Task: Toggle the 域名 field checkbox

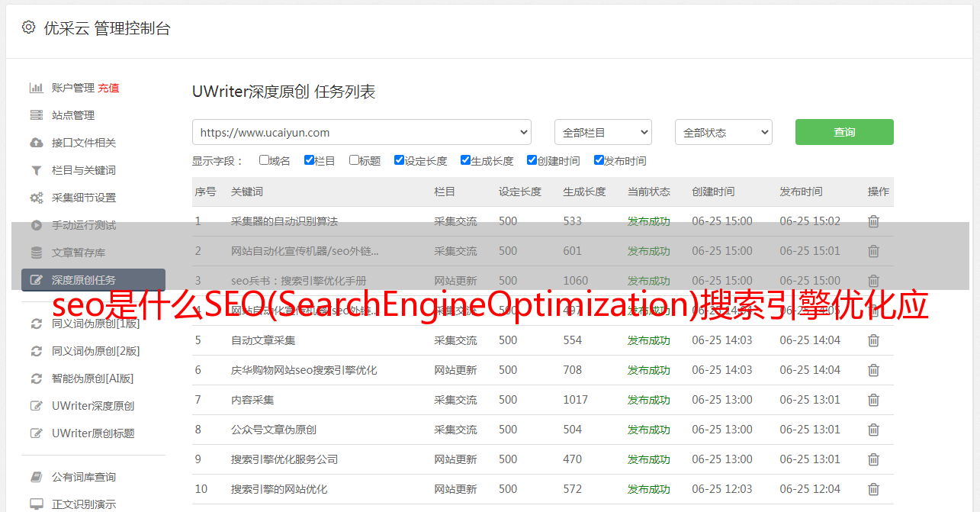Action: [x=264, y=160]
